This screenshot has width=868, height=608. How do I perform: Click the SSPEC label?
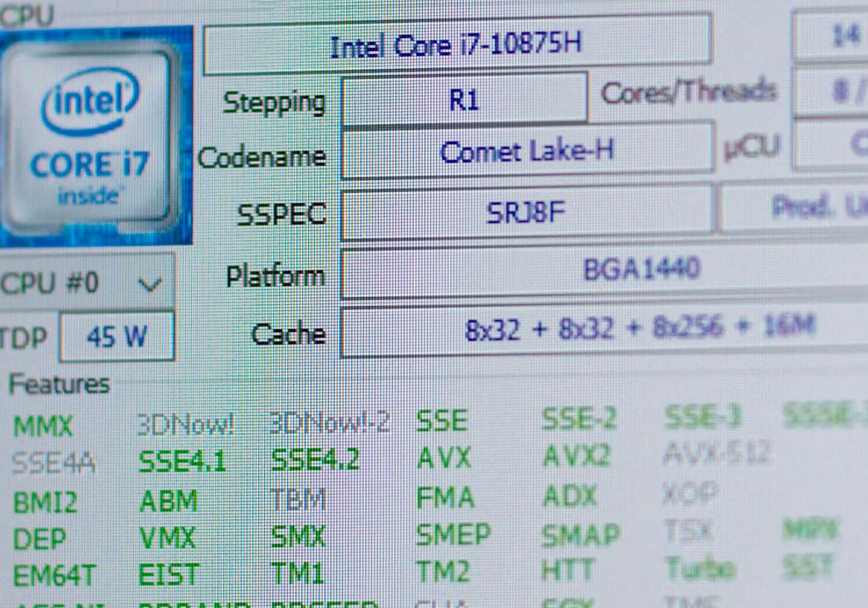point(282,215)
